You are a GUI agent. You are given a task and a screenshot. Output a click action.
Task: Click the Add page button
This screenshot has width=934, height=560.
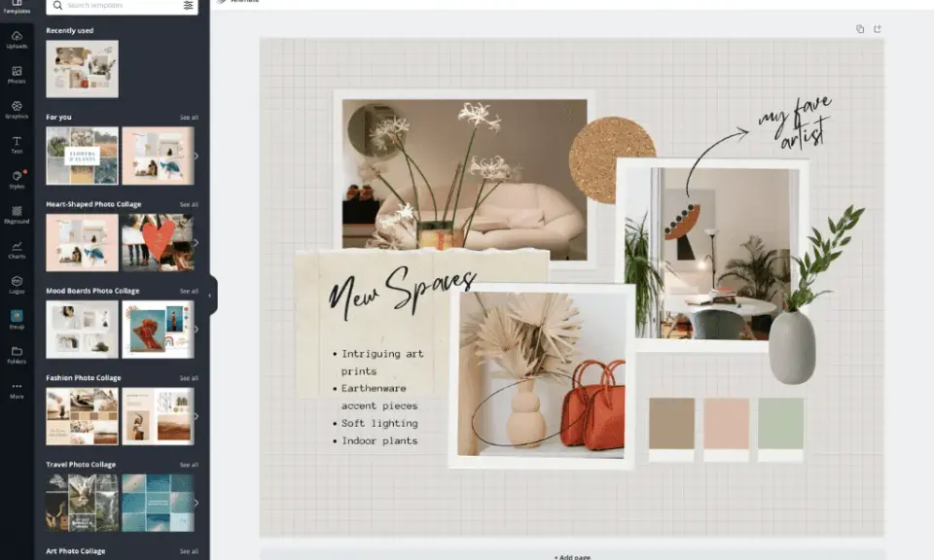tap(572, 556)
